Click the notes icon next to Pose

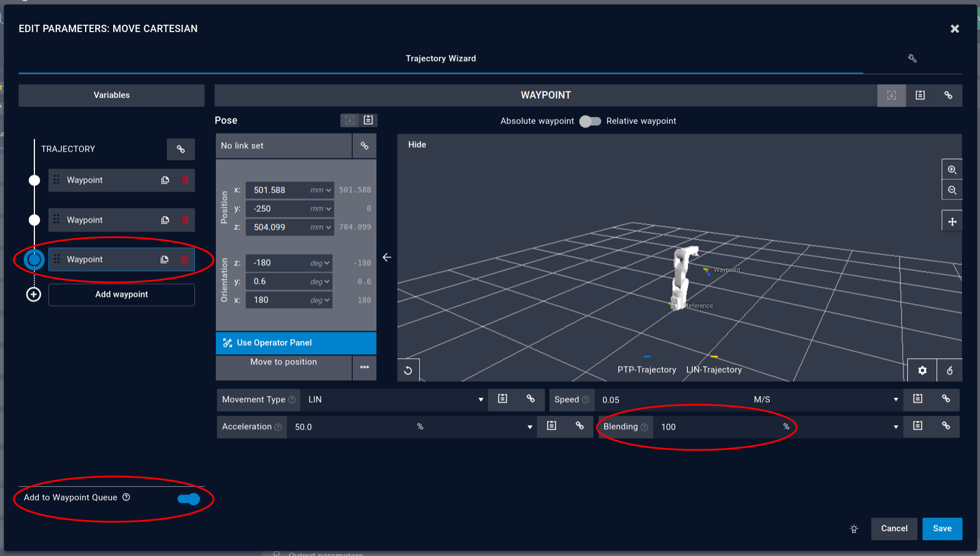[x=369, y=120]
